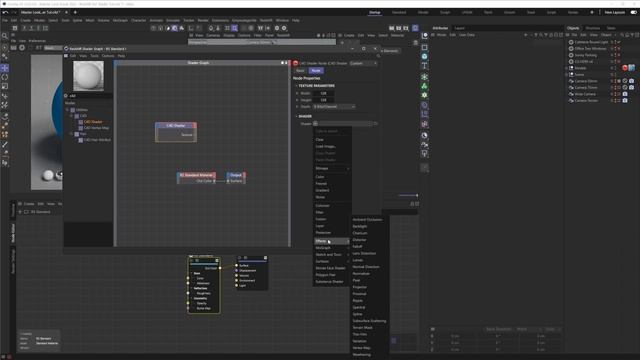The height and width of the screenshot is (360, 640).
Task: Collapse the Shader section in Node Properties
Action: (x=296, y=116)
